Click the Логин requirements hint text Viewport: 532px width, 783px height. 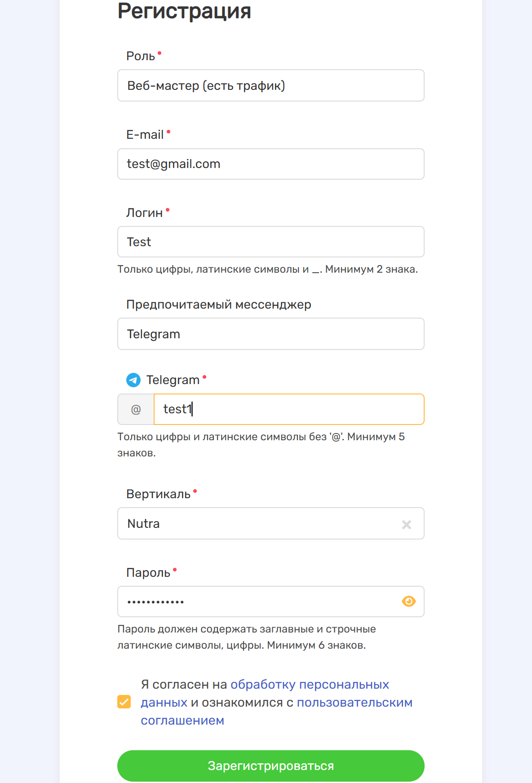(x=268, y=269)
